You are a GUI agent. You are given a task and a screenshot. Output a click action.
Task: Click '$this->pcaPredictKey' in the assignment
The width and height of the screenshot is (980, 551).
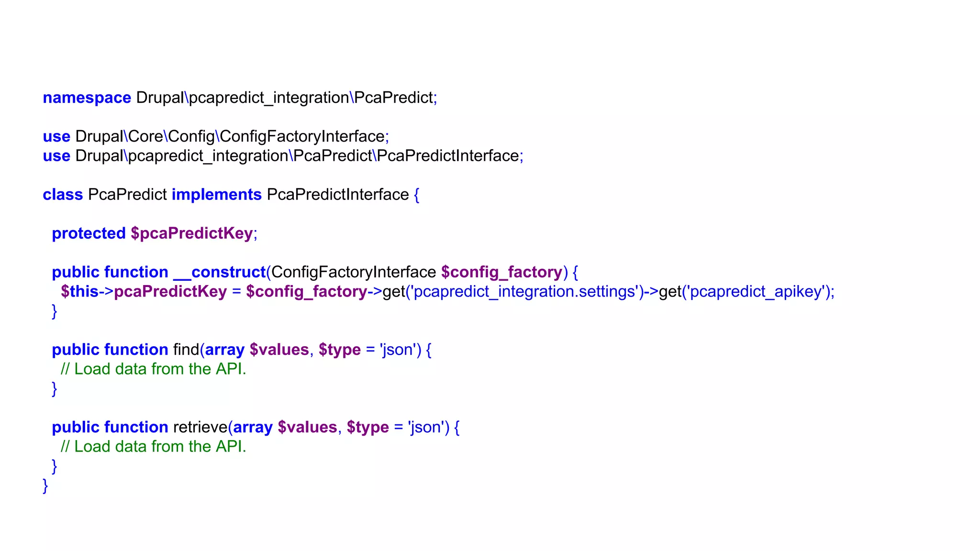tap(144, 292)
